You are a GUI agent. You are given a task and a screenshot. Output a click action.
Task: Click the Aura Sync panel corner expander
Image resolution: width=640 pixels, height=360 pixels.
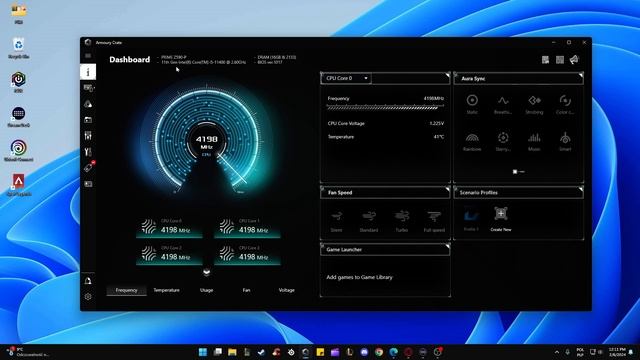[x=581, y=76]
